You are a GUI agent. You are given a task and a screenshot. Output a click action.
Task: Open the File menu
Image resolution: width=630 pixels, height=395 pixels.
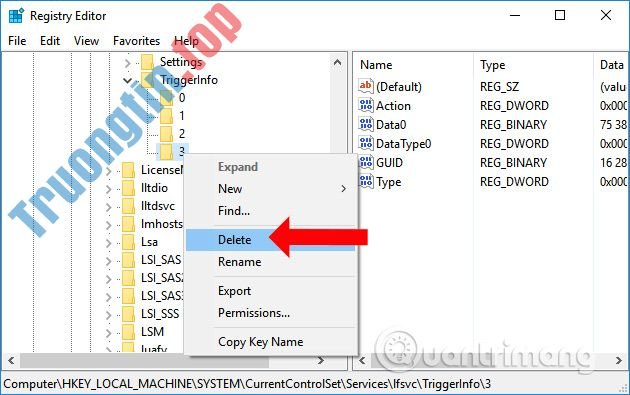(17, 41)
